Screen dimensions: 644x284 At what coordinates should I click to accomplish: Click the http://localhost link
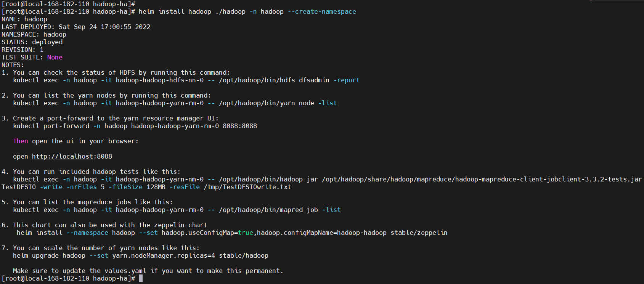(63, 156)
